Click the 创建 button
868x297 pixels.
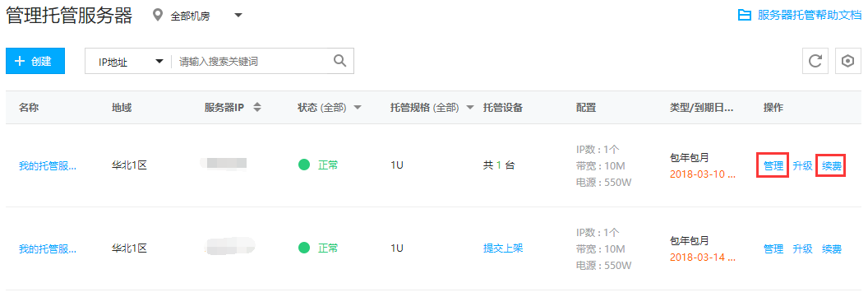(x=35, y=61)
